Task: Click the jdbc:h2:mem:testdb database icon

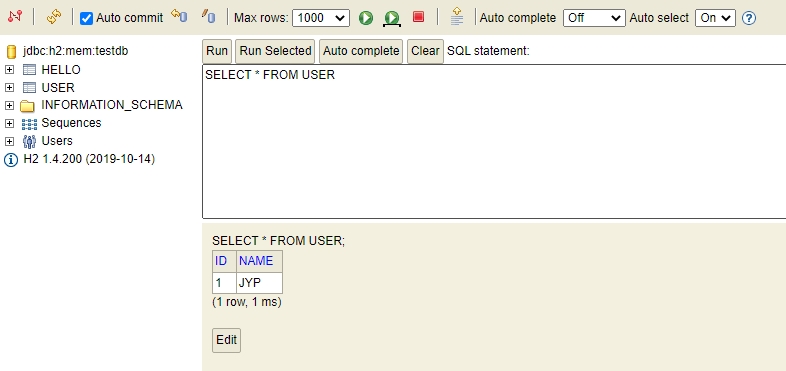Action: point(12,51)
